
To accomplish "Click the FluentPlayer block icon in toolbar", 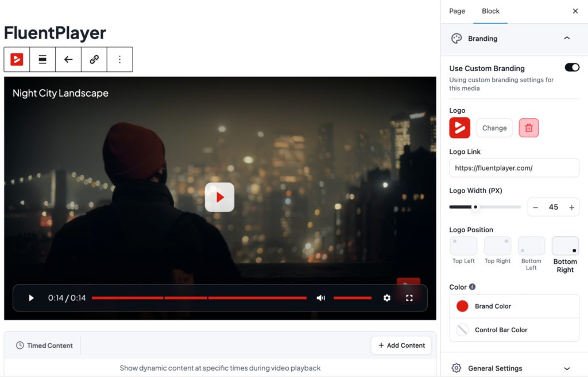I will (x=17, y=59).
